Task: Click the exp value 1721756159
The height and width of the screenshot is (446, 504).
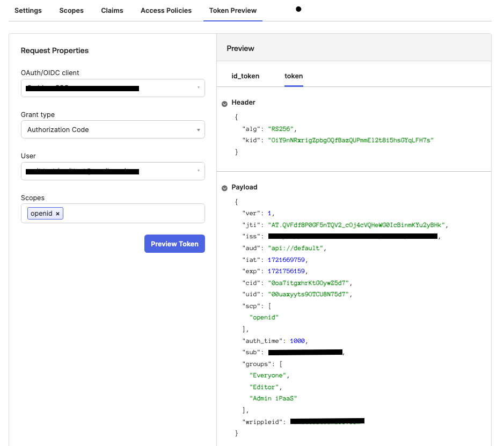Action: coord(286,271)
